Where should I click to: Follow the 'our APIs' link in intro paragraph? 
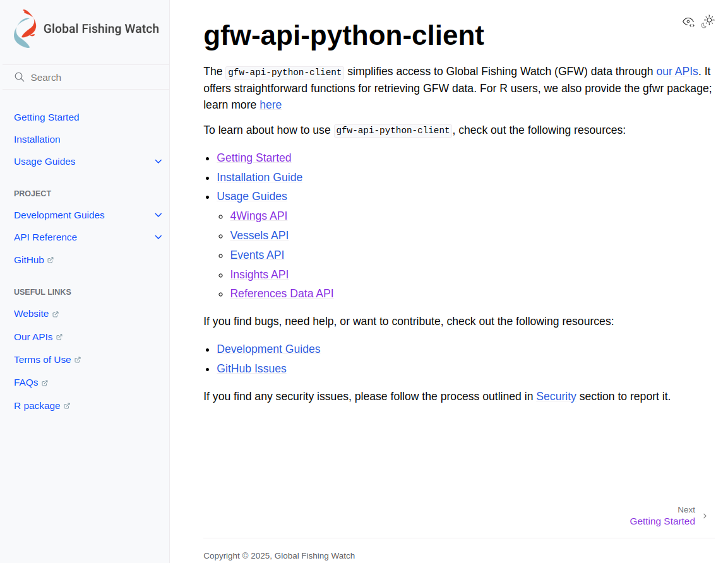[x=677, y=71]
